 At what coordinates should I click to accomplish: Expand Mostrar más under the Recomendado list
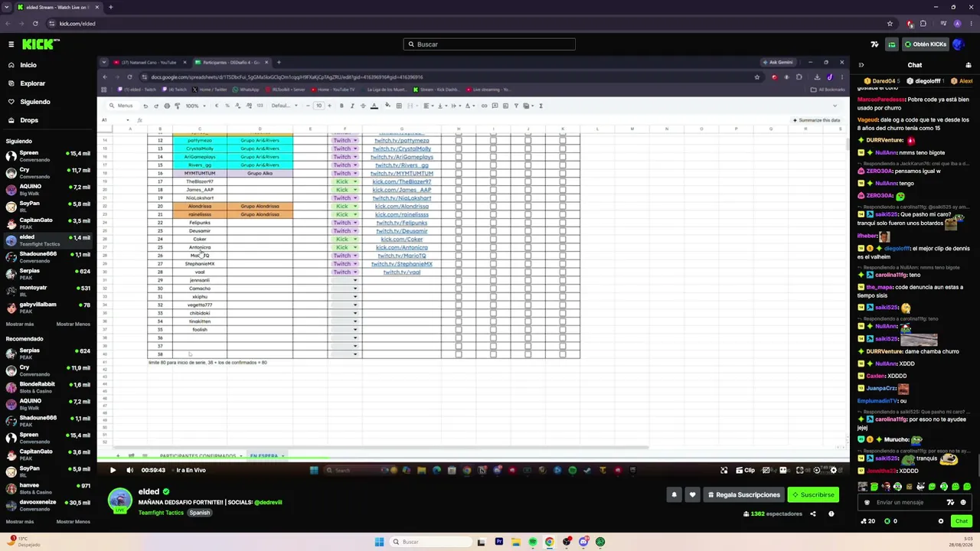pyautogui.click(x=20, y=522)
